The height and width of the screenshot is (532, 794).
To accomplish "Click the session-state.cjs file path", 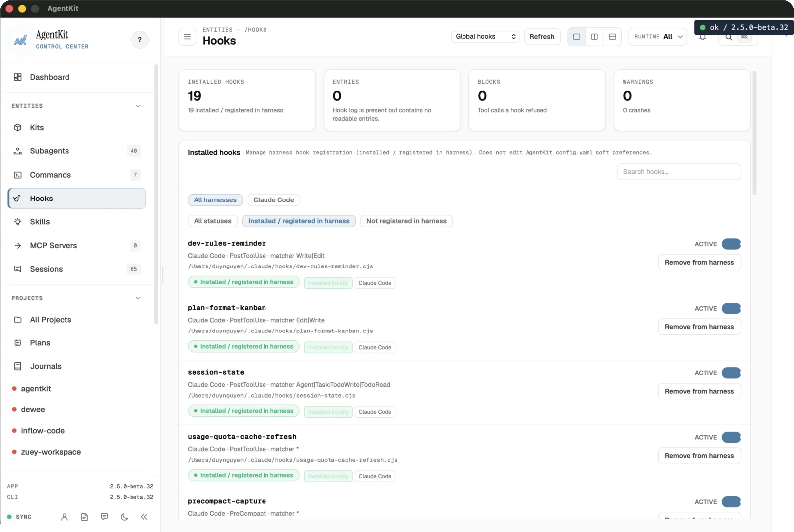I will pyautogui.click(x=271, y=396).
